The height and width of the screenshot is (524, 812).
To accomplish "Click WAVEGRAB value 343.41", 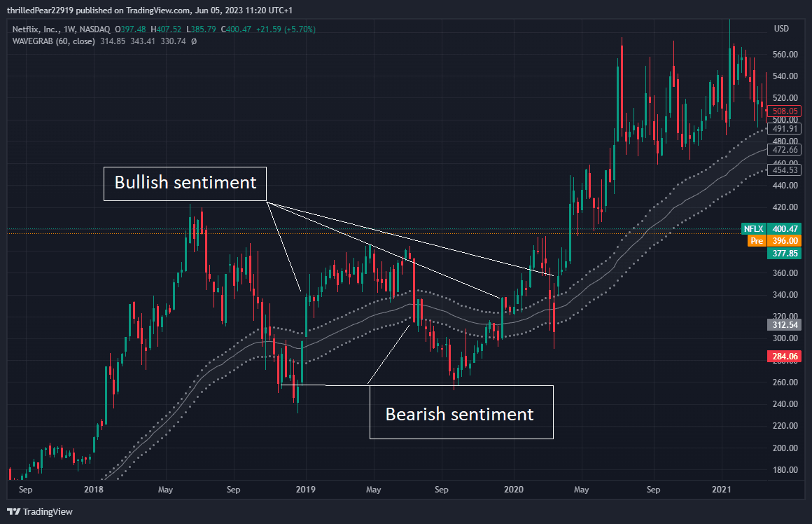I will (143, 41).
